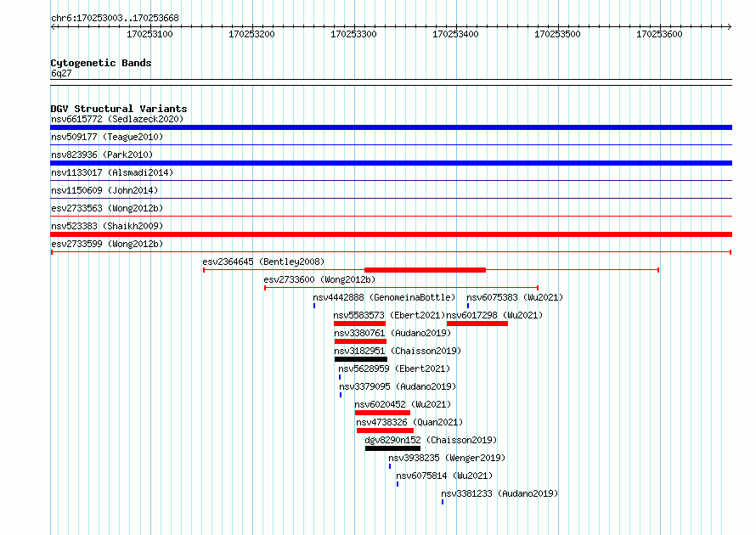
Task: Click the thin red line under esv2733600
Action: point(401,288)
